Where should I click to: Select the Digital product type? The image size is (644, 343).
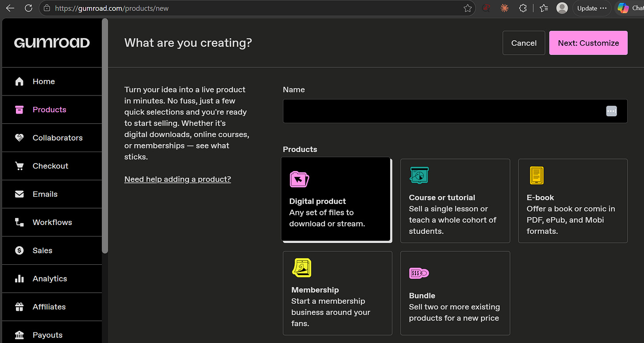point(336,199)
